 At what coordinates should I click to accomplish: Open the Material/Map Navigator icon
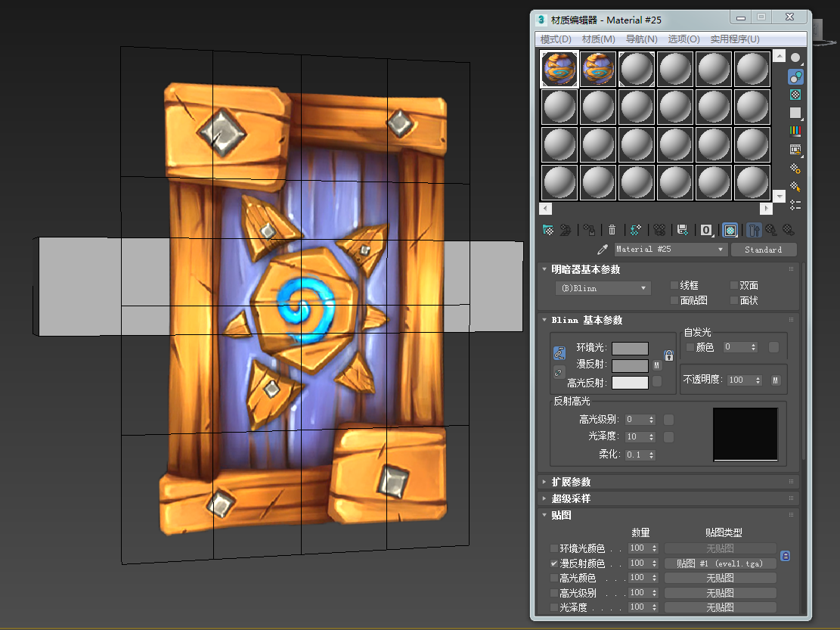pos(795,205)
